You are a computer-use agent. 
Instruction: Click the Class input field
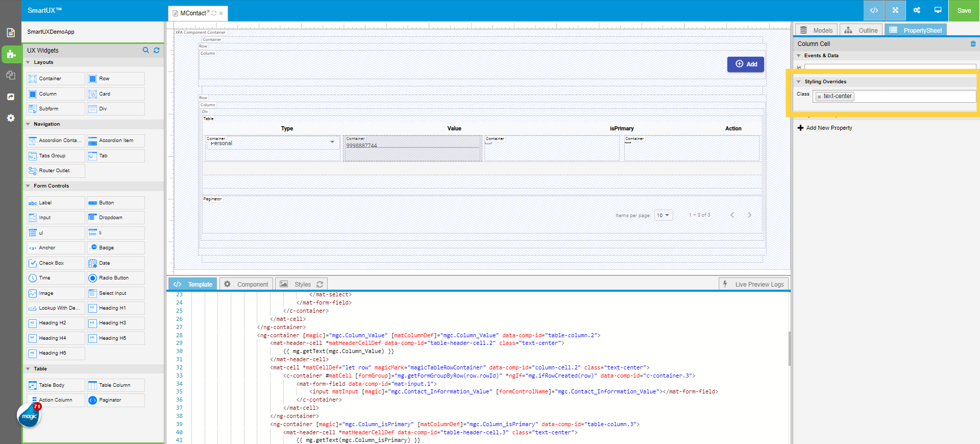(914, 96)
